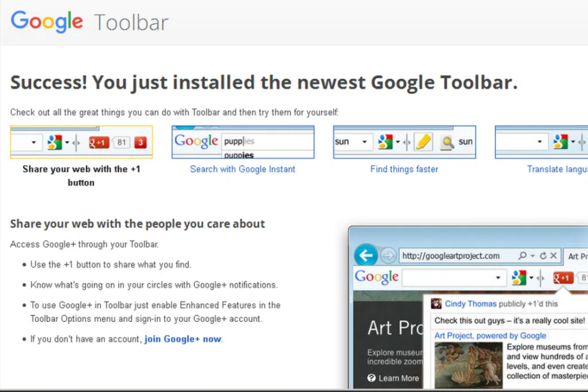This screenshot has height=392, width=588.
Task: Select the 'Find things faster' feature
Action: coord(404,169)
